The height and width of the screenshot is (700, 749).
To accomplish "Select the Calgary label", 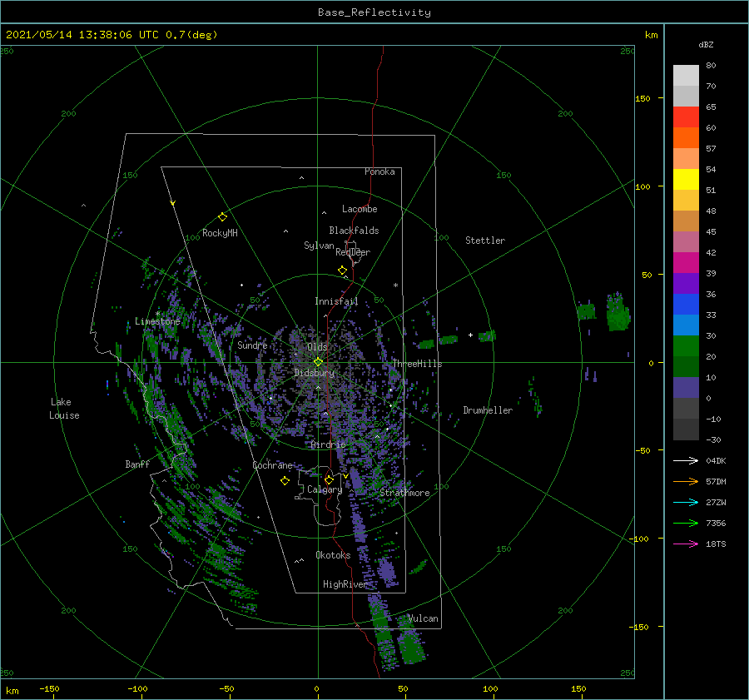I will [325, 489].
